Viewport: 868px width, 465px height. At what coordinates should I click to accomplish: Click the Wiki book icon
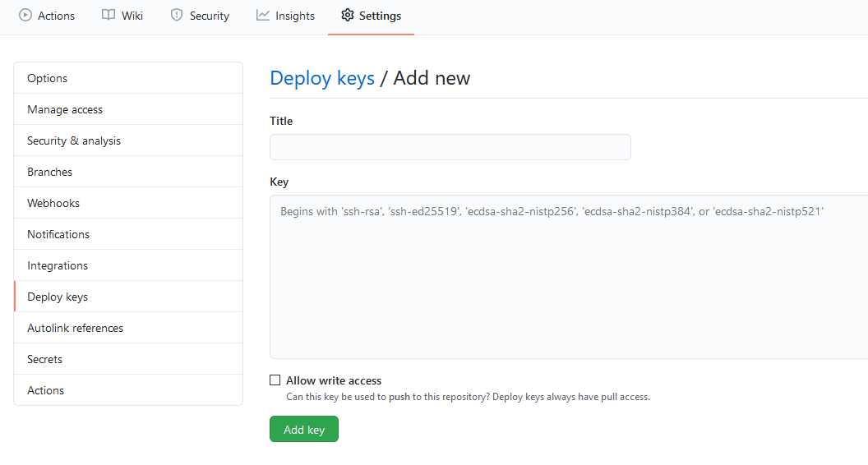coord(108,15)
